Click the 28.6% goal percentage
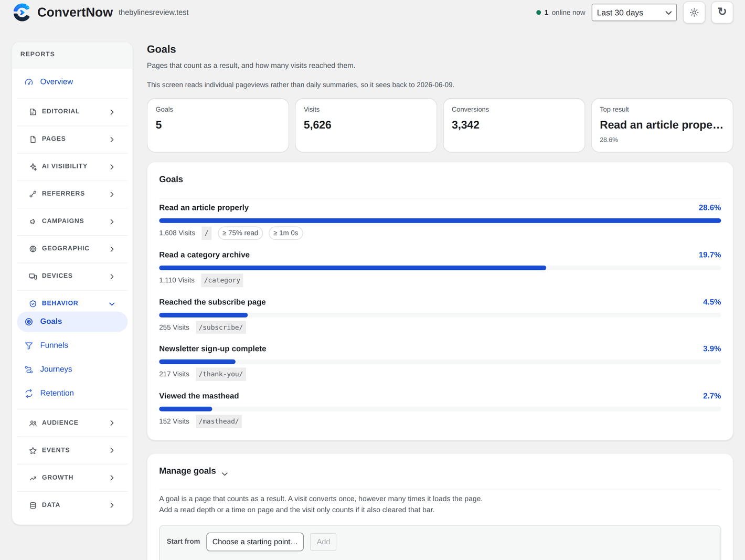The width and height of the screenshot is (745, 560). click(710, 208)
